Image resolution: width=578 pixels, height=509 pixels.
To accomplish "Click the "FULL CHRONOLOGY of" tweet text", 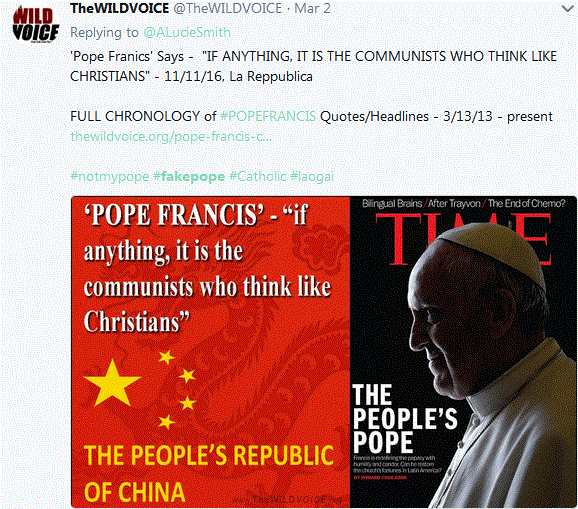I will pos(143,116).
